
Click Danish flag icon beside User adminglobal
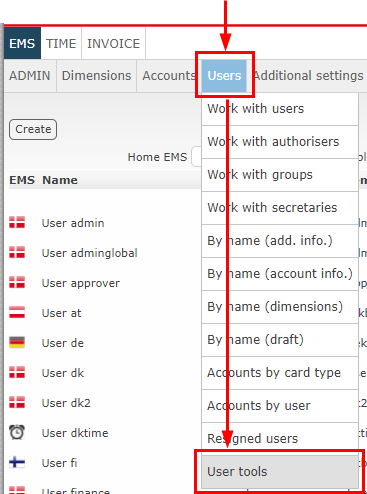coord(17,252)
